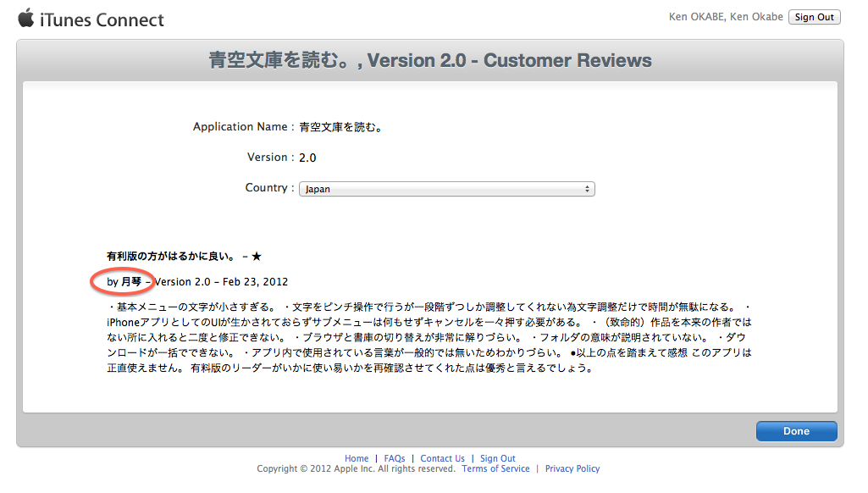This screenshot has height=493, width=868.
Task: Click the iTunes Connect header title
Action: tap(102, 20)
